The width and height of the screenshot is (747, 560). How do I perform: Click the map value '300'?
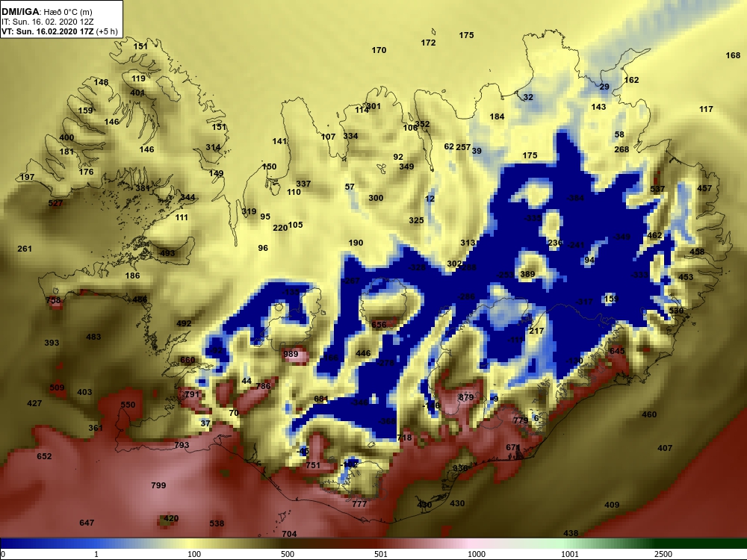point(376,198)
